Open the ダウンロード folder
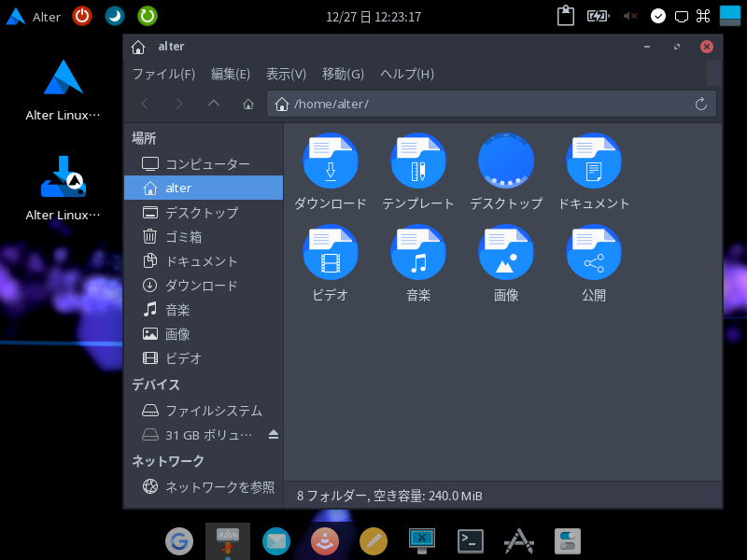The height and width of the screenshot is (560, 747). tap(330, 171)
